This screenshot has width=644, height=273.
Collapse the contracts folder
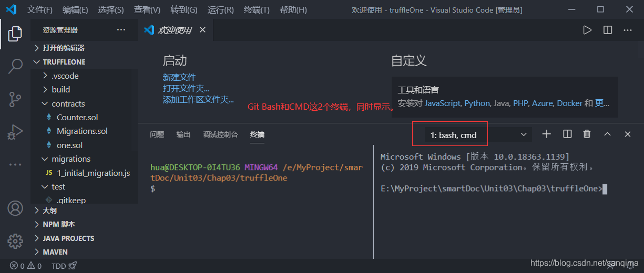pyautogui.click(x=84, y=103)
